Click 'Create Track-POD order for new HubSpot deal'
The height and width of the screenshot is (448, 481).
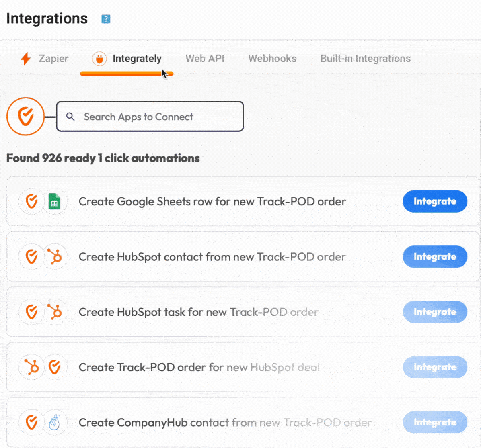tap(199, 367)
